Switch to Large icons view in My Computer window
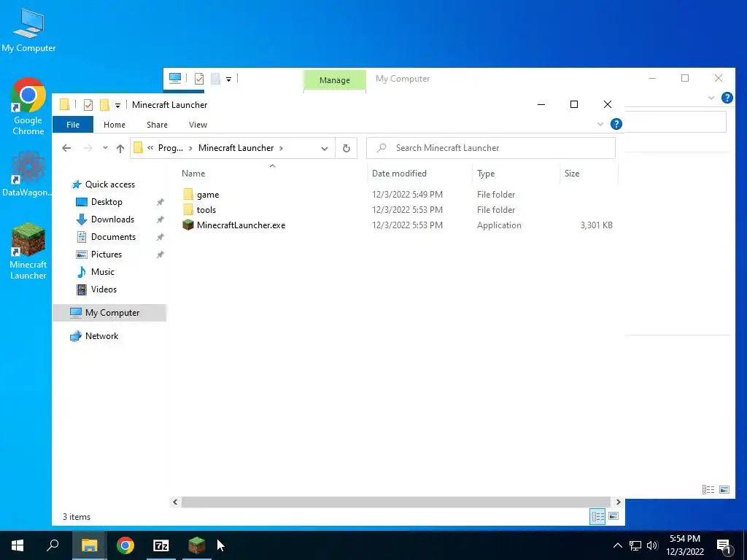The height and width of the screenshot is (560, 747). point(724,489)
